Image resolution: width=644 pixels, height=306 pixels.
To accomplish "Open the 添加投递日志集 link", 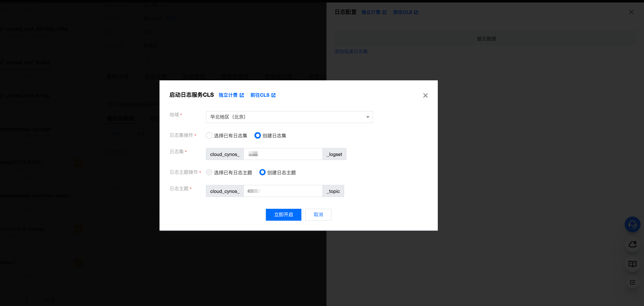I will 351,51.
